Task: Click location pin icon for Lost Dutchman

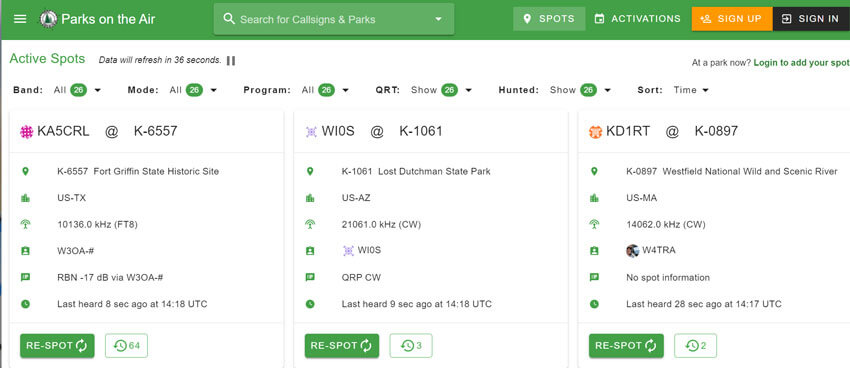Action: (310, 171)
